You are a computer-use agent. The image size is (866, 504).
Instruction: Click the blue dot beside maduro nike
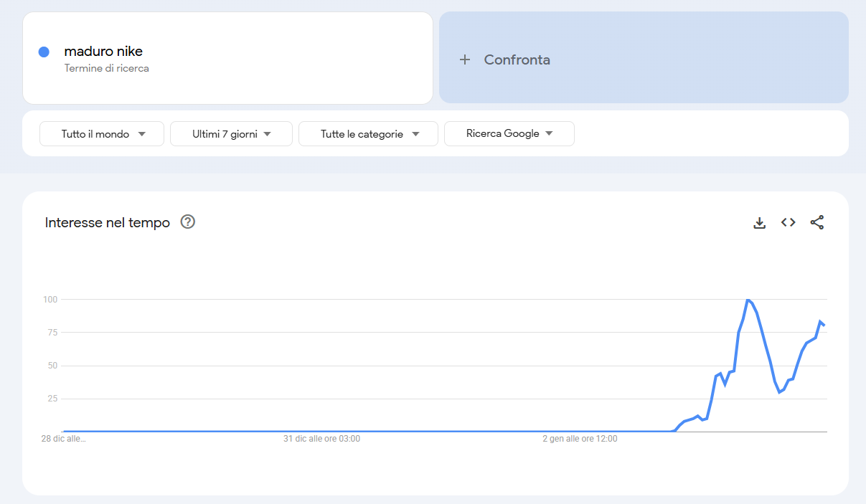(x=44, y=52)
